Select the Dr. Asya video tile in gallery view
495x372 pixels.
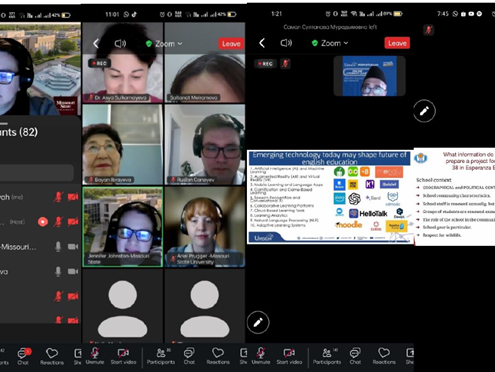(123, 62)
